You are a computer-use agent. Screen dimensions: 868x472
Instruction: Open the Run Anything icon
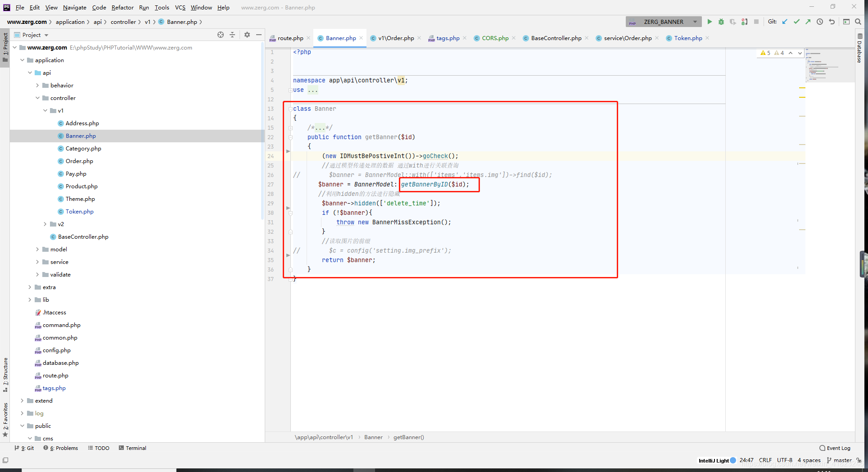point(846,22)
